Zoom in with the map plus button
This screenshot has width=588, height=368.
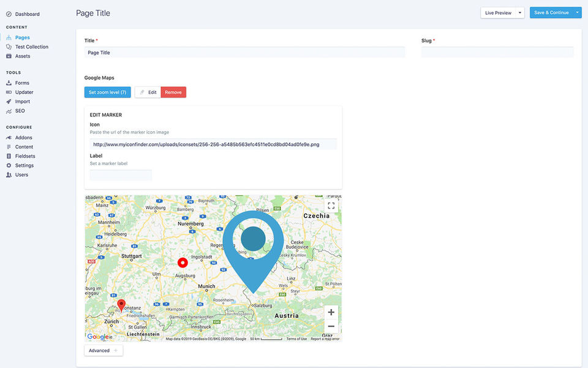click(x=331, y=312)
